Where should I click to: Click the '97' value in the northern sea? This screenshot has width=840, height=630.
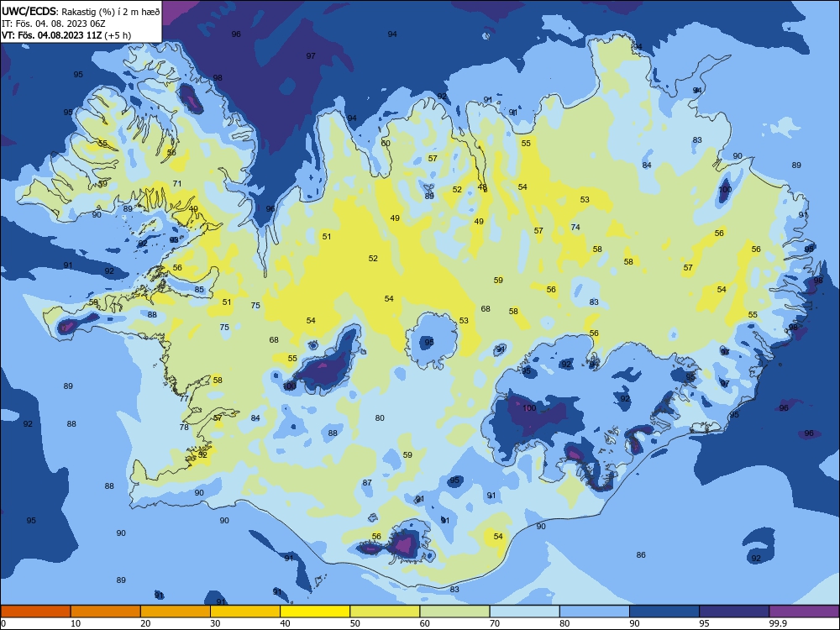[311, 55]
